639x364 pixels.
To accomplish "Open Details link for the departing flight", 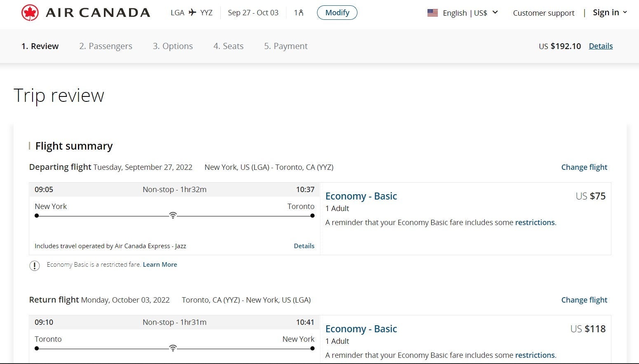I will tap(304, 246).
